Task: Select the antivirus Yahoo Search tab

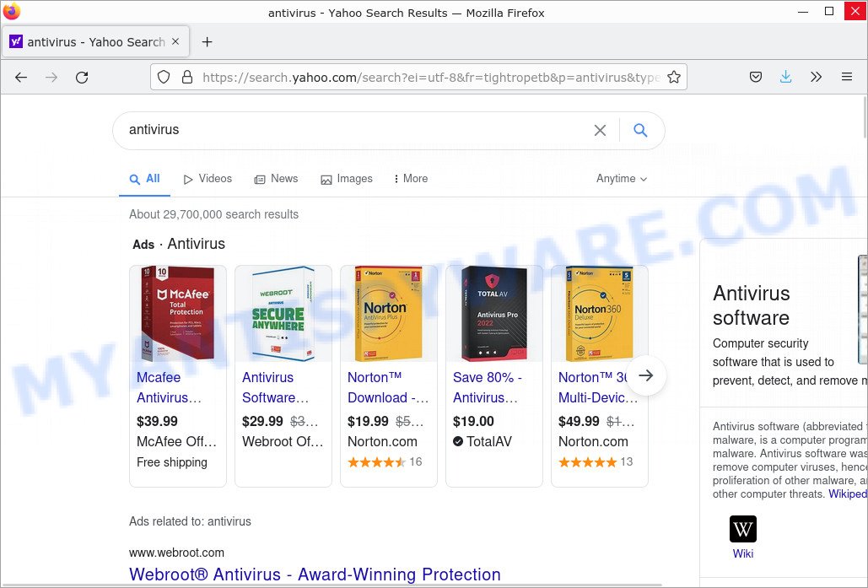Action: pos(95,42)
